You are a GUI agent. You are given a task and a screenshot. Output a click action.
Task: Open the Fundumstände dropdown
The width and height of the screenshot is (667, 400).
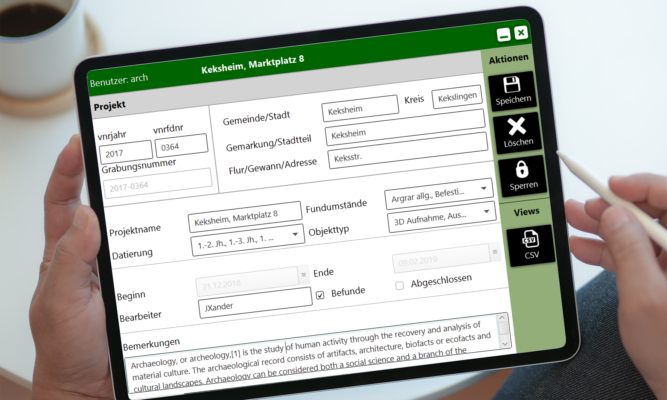484,187
